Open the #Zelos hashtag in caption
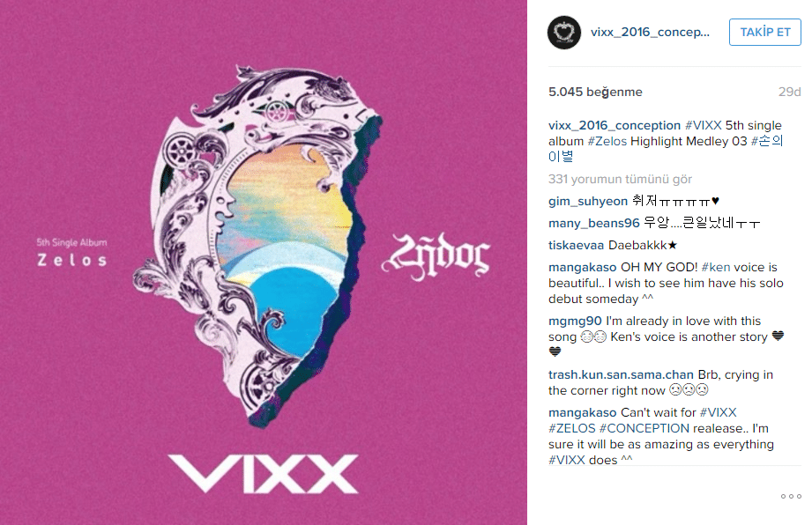Image resolution: width=812 pixels, height=525 pixels. (607, 141)
